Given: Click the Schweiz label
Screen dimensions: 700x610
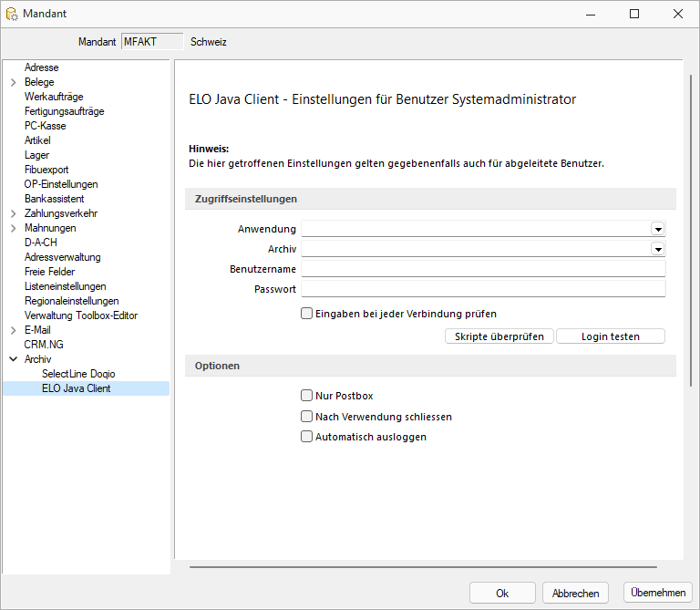Looking at the screenshot, I should (209, 42).
